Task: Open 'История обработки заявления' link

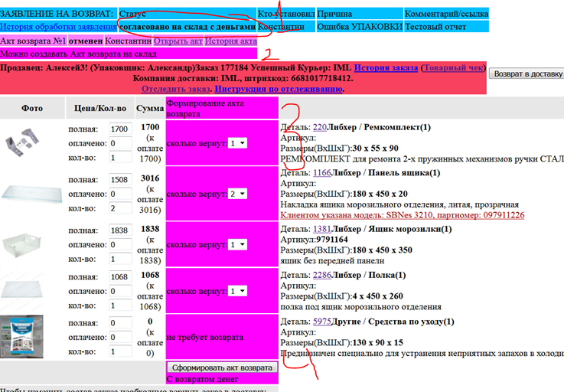Action: coord(58,26)
